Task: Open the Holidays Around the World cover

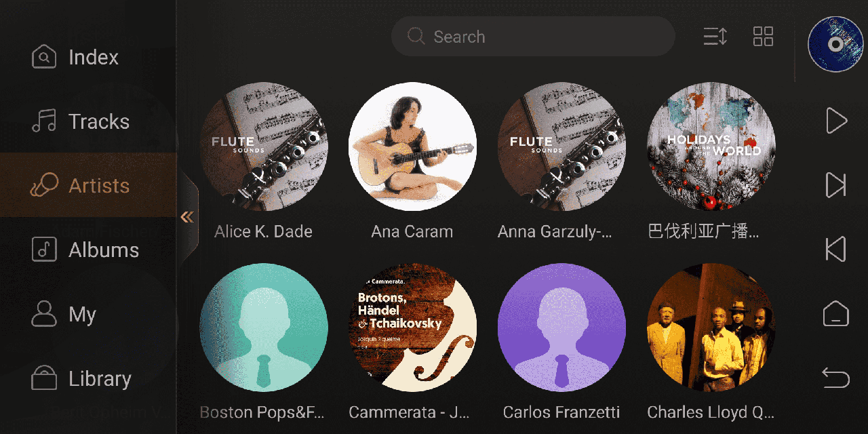Action: coord(711,146)
